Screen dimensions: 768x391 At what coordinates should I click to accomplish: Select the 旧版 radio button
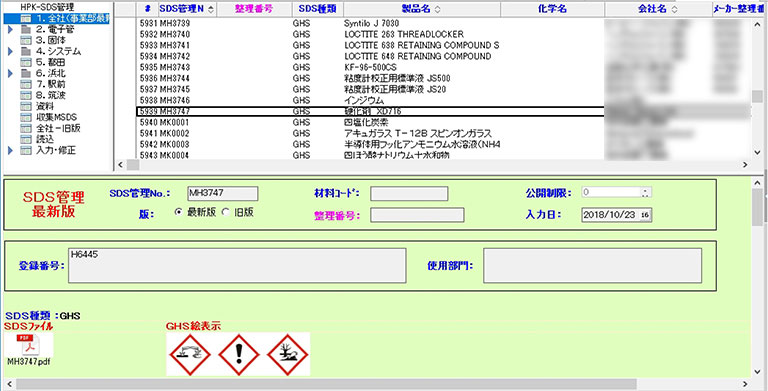pyautogui.click(x=225, y=212)
